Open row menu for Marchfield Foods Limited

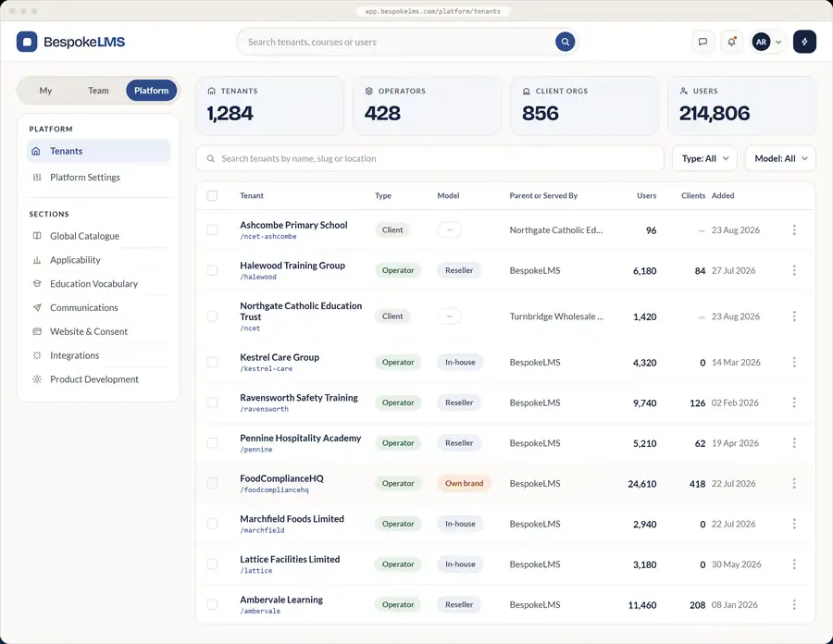click(x=794, y=524)
